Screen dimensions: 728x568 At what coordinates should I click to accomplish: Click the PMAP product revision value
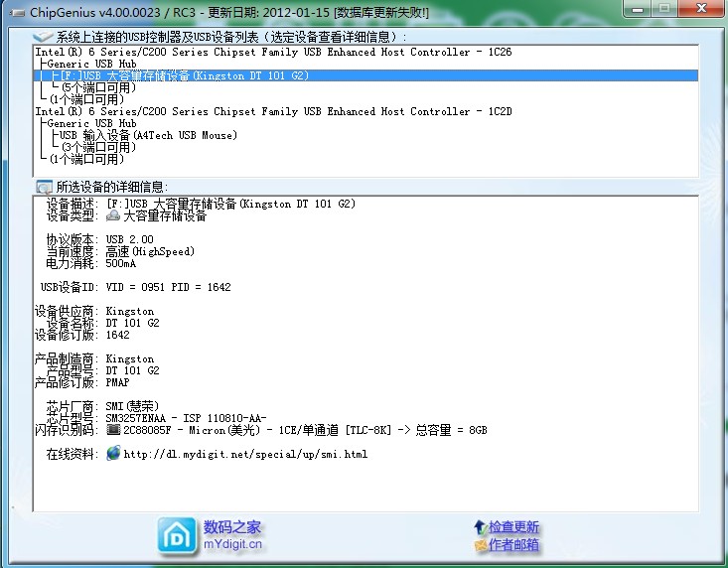click(x=117, y=383)
